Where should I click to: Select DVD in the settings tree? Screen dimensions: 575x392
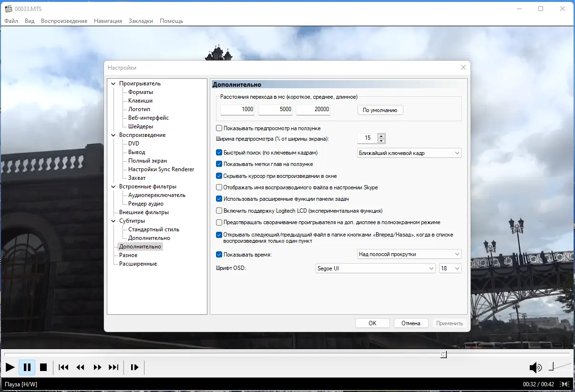(133, 144)
